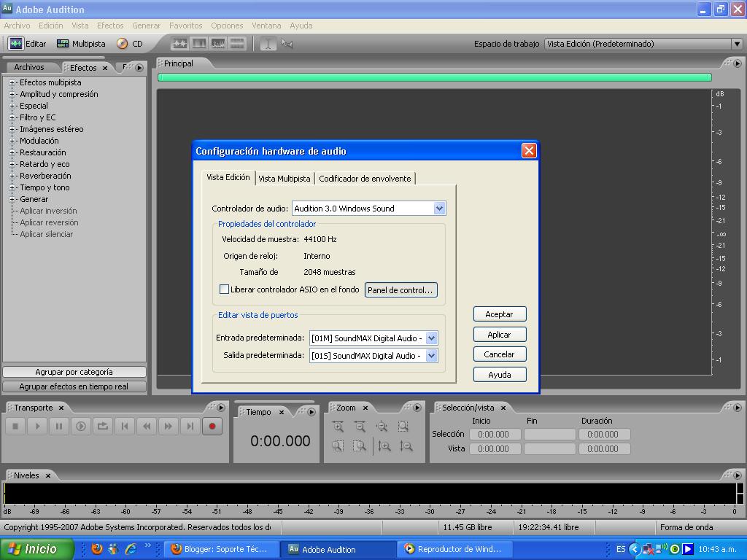This screenshot has width=747, height=560.
Task: Click the Vista Duración time field
Action: pyautogui.click(x=604, y=449)
